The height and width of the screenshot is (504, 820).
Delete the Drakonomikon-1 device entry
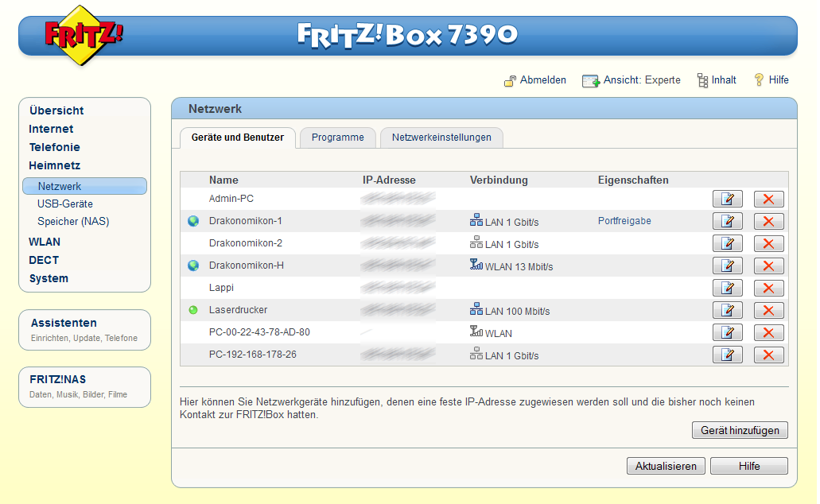[769, 221]
